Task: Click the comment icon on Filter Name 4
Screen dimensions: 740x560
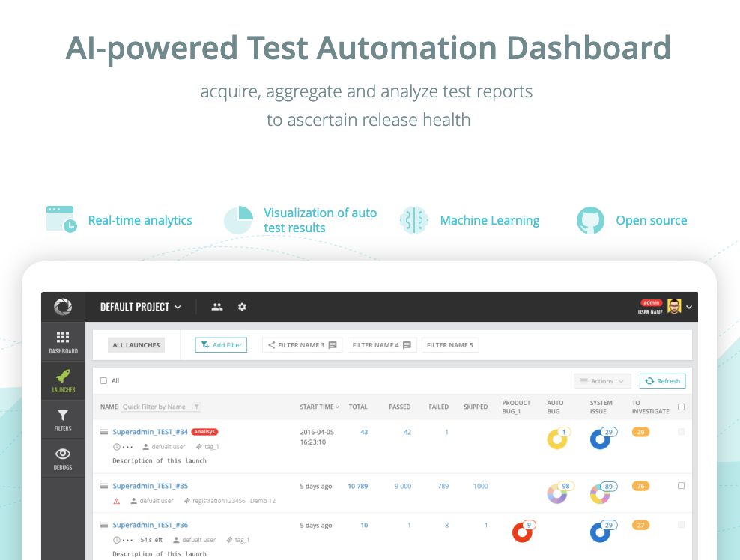Action: [x=407, y=345]
